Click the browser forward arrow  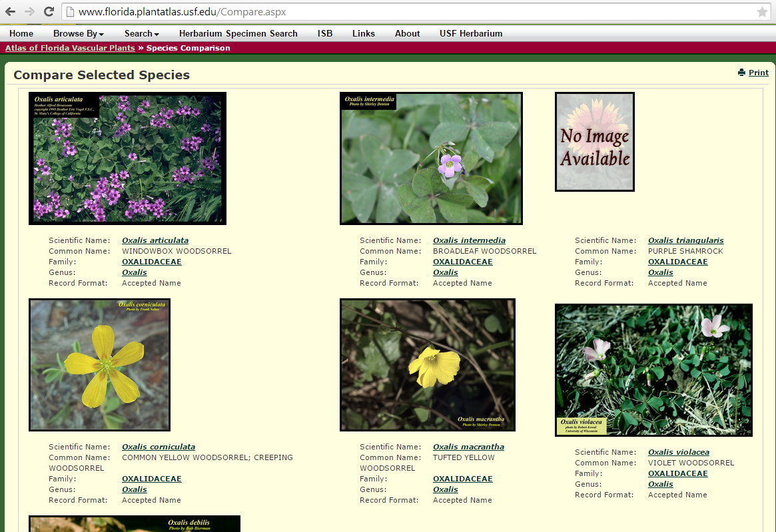point(29,12)
